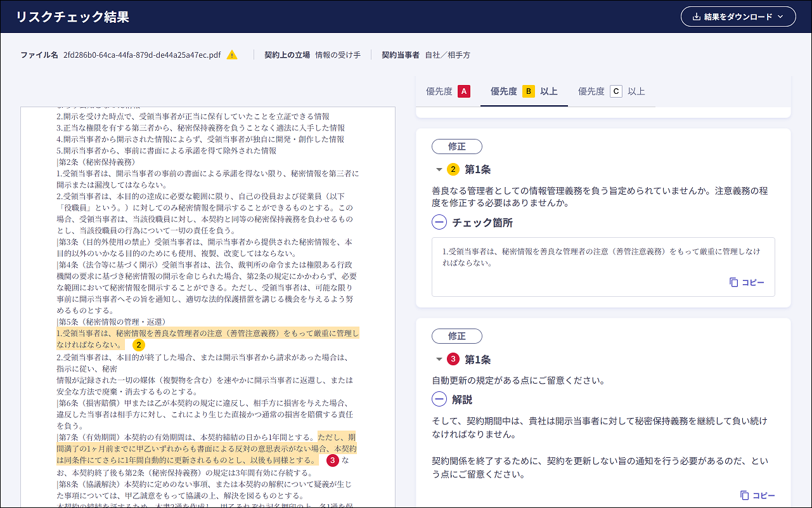Viewport: 812px width, 508px height.
Task: Click the 自社／相手方 value
Action: (448, 55)
